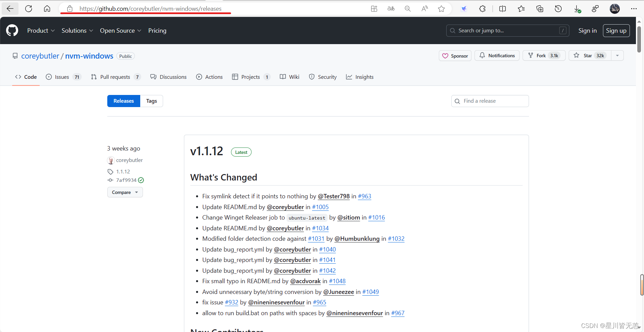This screenshot has width=644, height=332.
Task: Expand the Product menu
Action: coord(41,30)
